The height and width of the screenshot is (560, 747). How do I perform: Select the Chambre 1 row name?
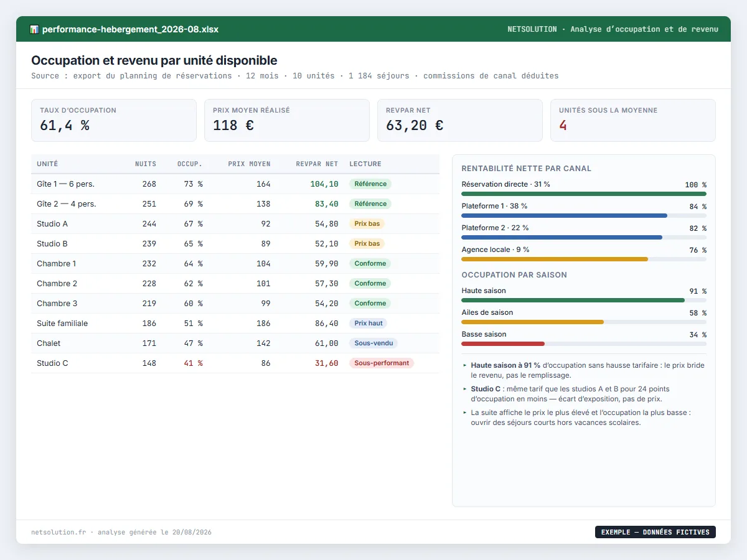click(x=57, y=264)
